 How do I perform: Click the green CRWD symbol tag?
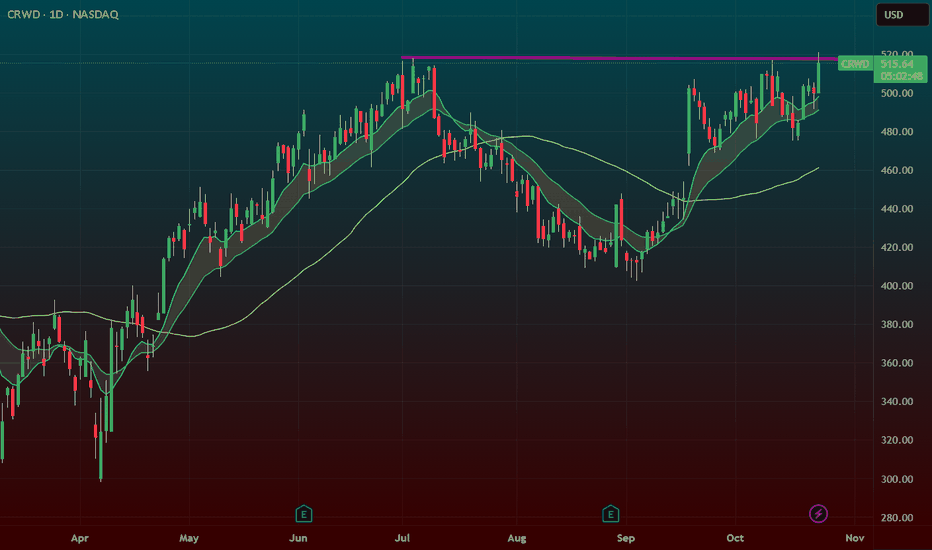[x=855, y=63]
